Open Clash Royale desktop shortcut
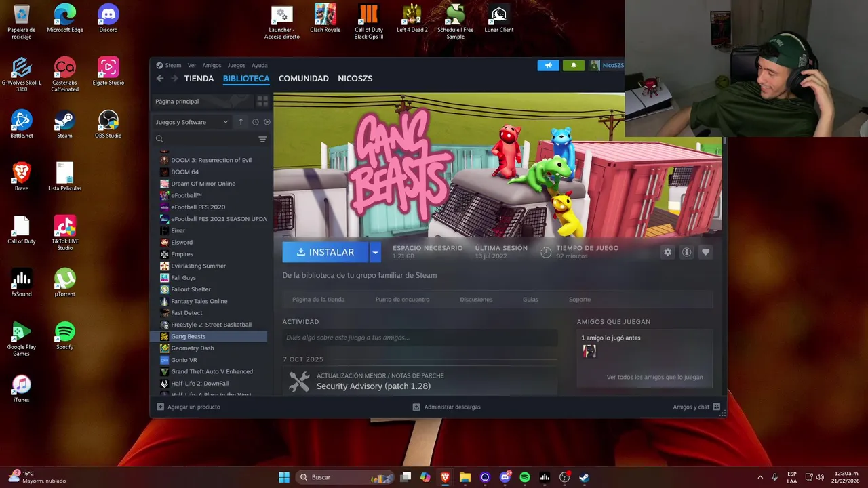Viewport: 868px width, 488px height. (325, 18)
